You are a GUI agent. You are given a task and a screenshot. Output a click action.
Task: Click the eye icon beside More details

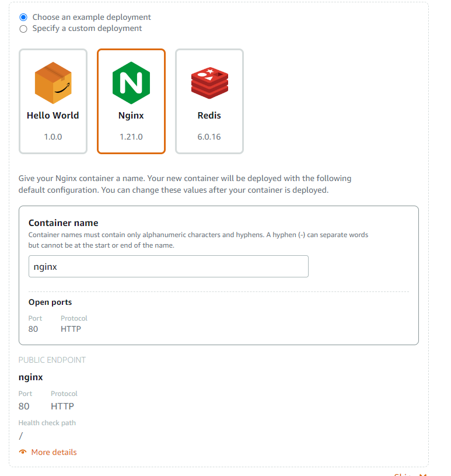click(23, 451)
